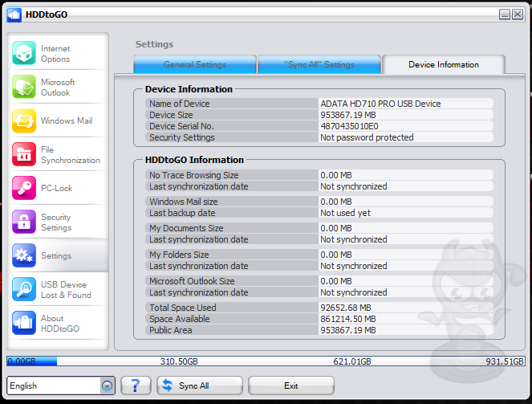
Task: Open USB Device Lost & Found icon
Action: tap(24, 289)
